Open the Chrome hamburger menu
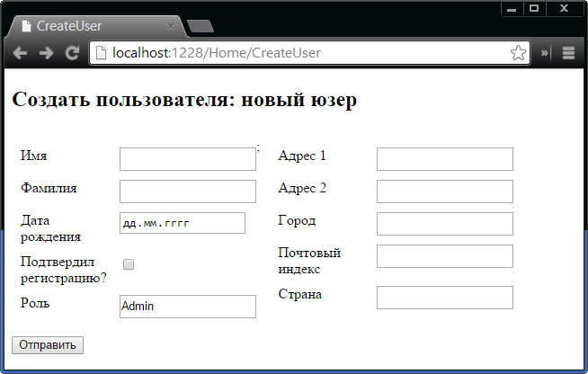588x374 pixels. [568, 53]
